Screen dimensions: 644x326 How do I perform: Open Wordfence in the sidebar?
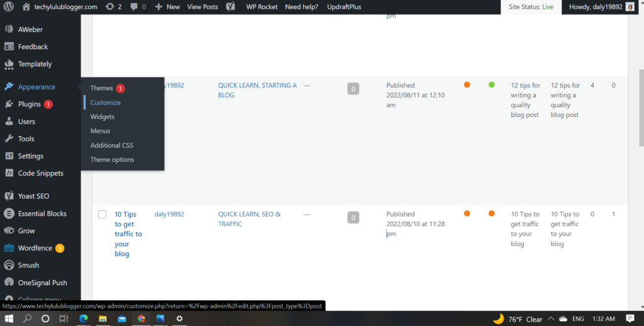[36, 248]
